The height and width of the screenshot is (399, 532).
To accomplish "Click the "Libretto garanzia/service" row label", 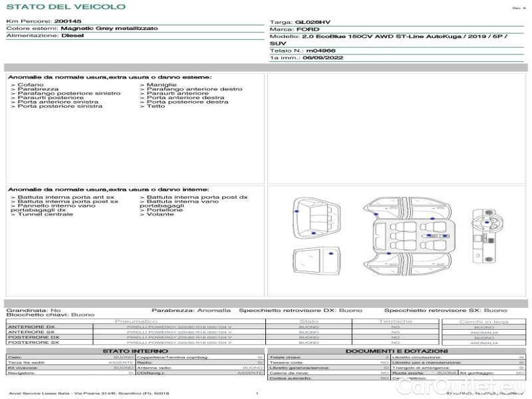I will click(299, 368).
